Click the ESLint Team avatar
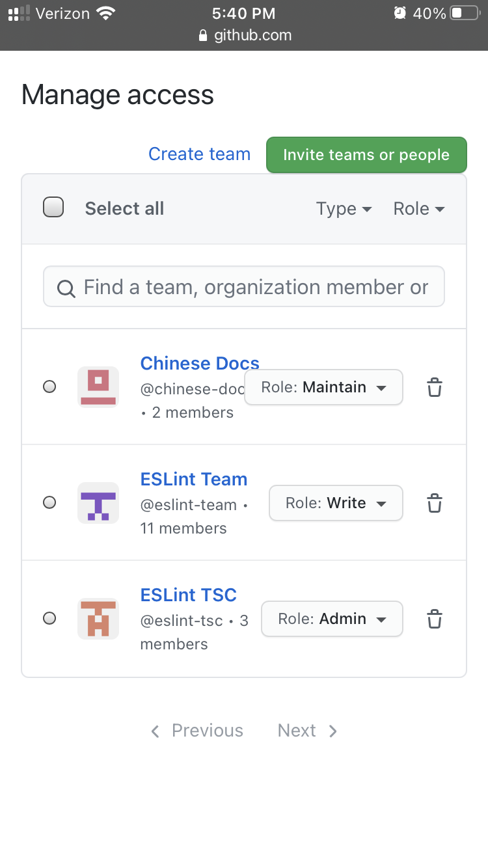 pyautogui.click(x=98, y=502)
